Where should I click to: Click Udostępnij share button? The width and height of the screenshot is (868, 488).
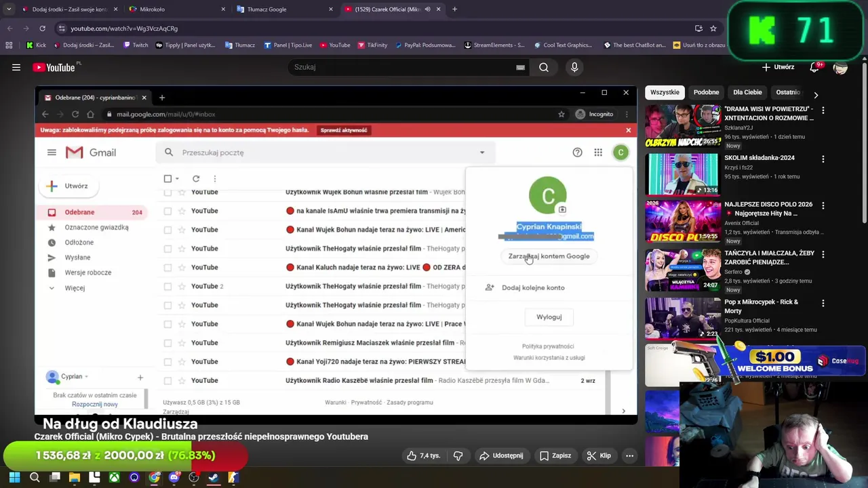coord(502,455)
